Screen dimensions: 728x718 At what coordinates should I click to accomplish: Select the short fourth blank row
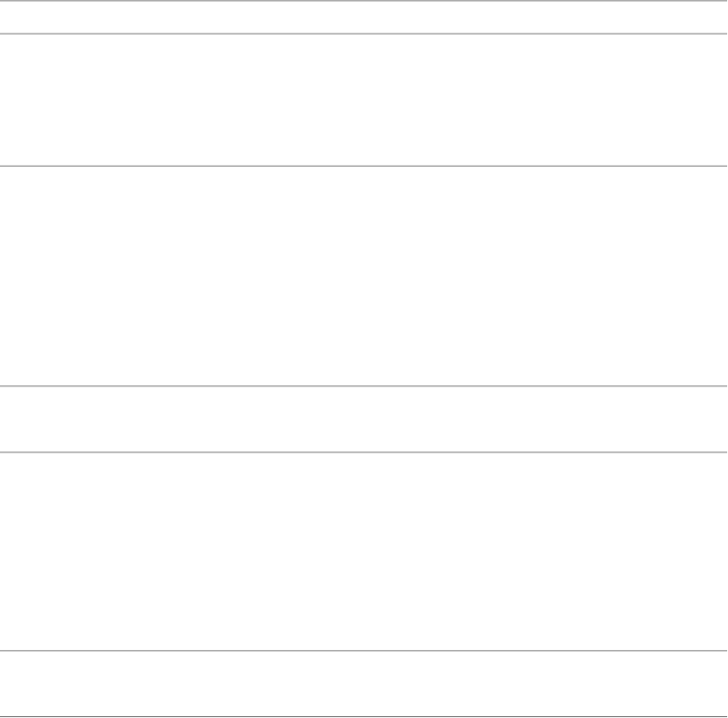[364, 419]
